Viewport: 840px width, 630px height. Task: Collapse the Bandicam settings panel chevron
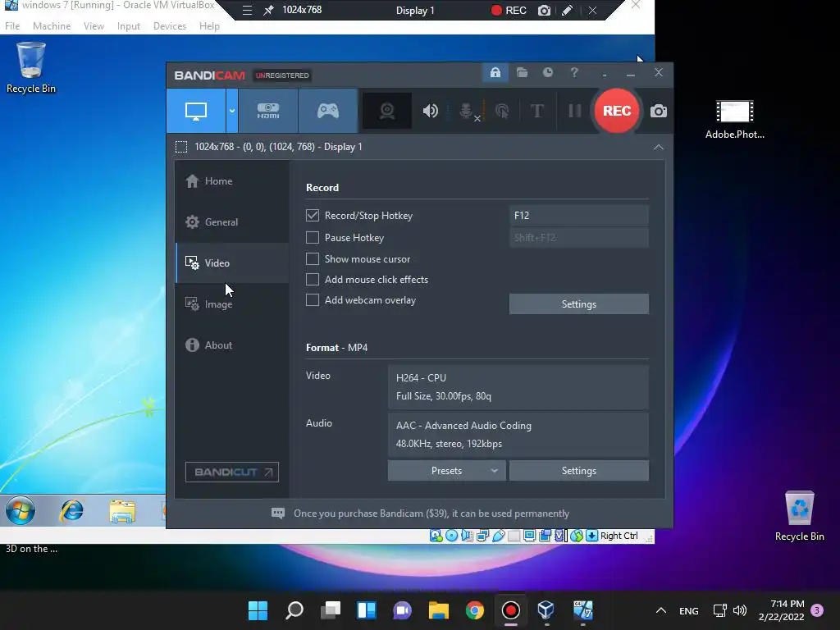click(659, 147)
